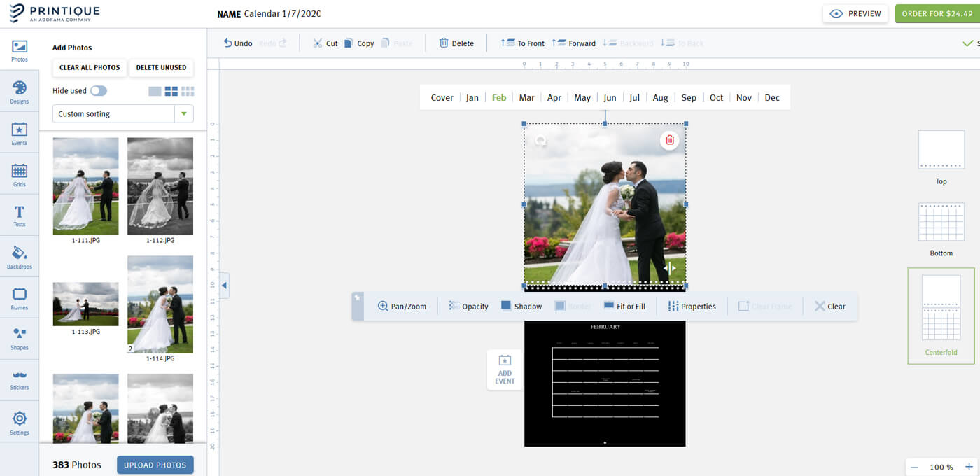Zoom in with the plus control
This screenshot has width=980, height=476.
[x=969, y=466]
